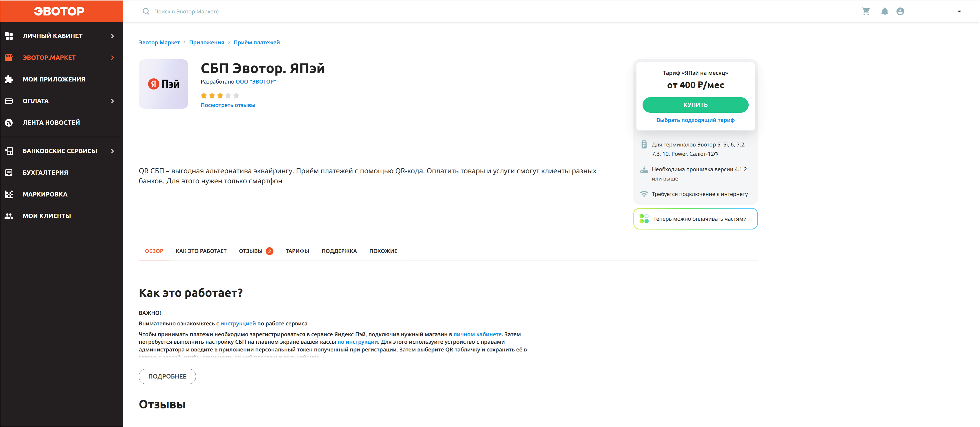
Task: Click the Мои приложения puzzle icon
Action: pyautogui.click(x=9, y=79)
